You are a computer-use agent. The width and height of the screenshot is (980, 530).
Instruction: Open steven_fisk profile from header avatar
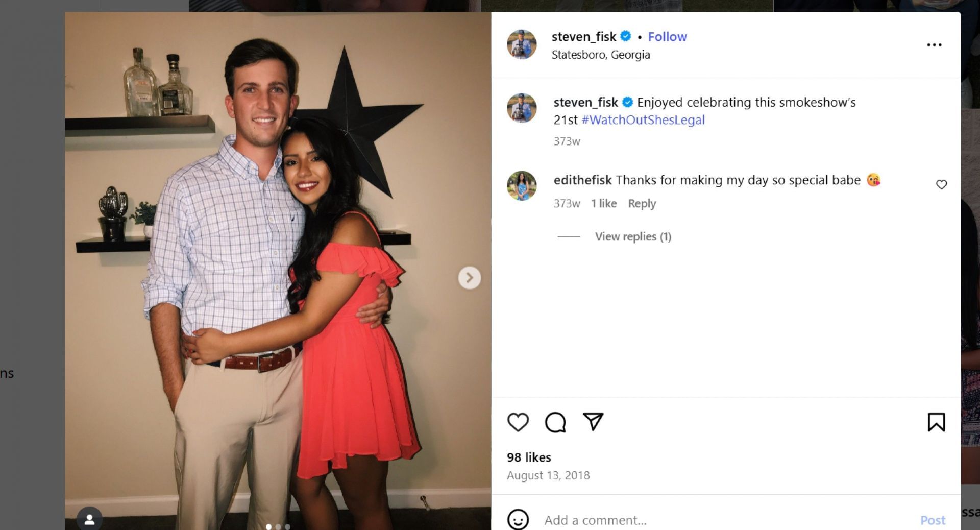[x=521, y=44]
